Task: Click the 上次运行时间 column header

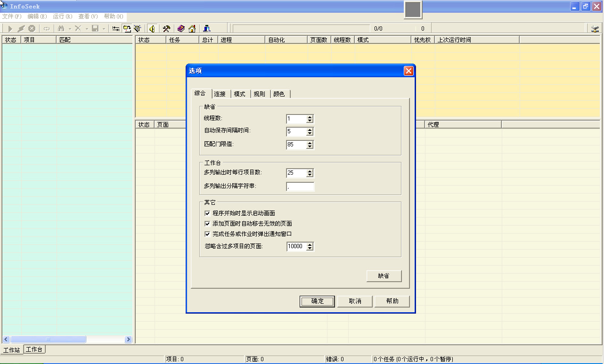Action: (477, 40)
